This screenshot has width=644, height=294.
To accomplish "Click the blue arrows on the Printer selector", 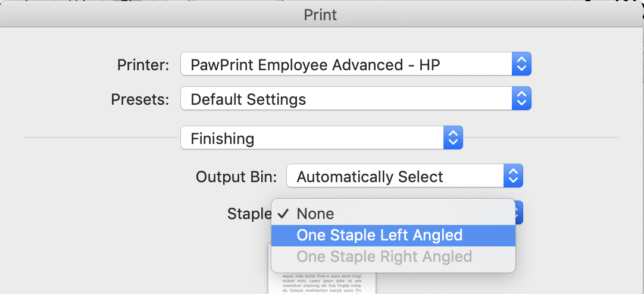I will [x=521, y=64].
